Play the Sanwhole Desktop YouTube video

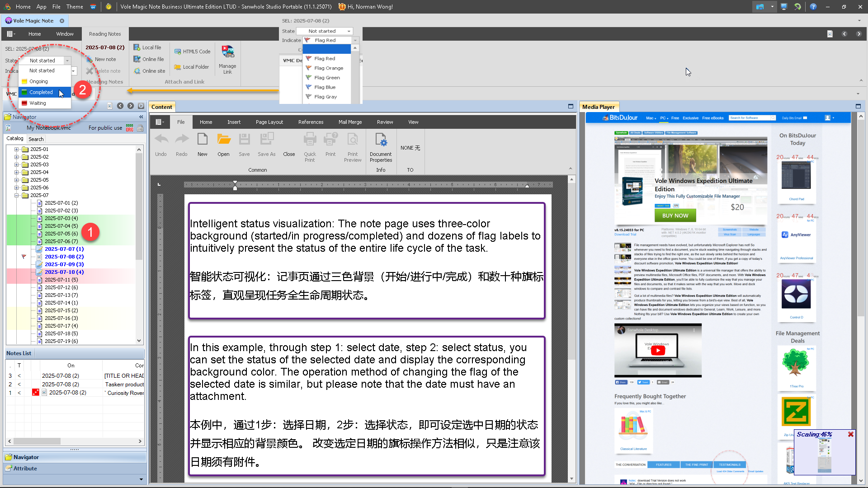(658, 350)
